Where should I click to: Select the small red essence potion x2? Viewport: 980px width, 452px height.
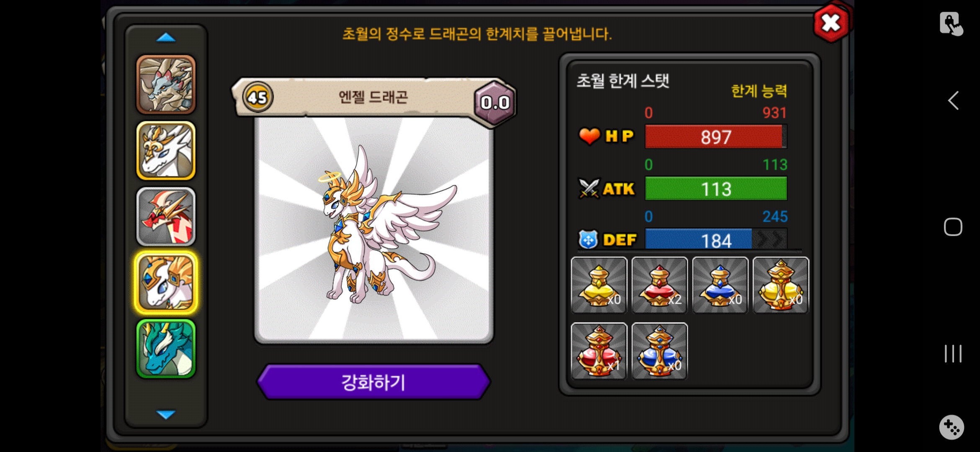660,285
